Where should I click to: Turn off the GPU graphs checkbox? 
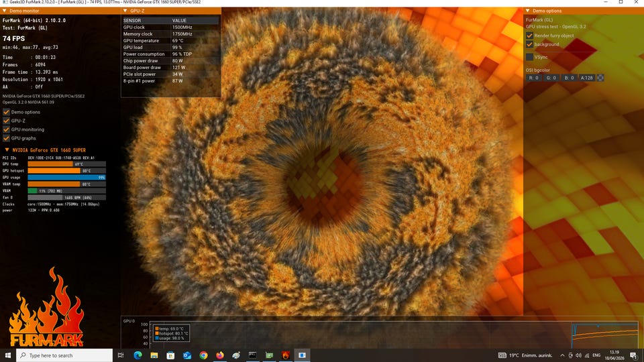point(6,138)
